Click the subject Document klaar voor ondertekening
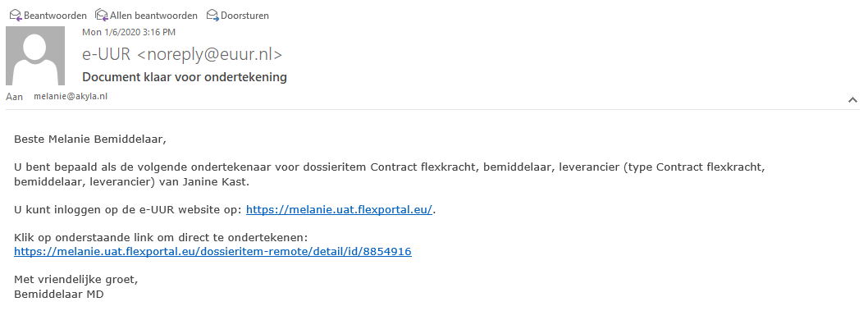Screen dimensions: 868x320 [x=185, y=77]
